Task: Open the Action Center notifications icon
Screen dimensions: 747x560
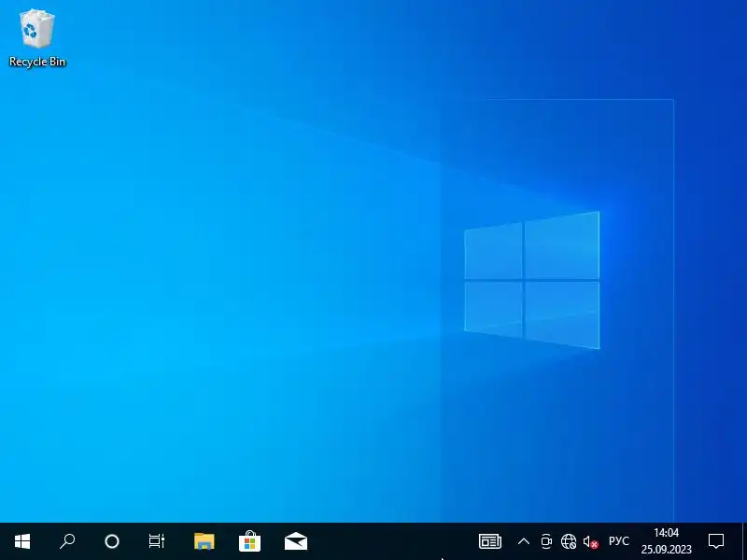Action: point(716,541)
